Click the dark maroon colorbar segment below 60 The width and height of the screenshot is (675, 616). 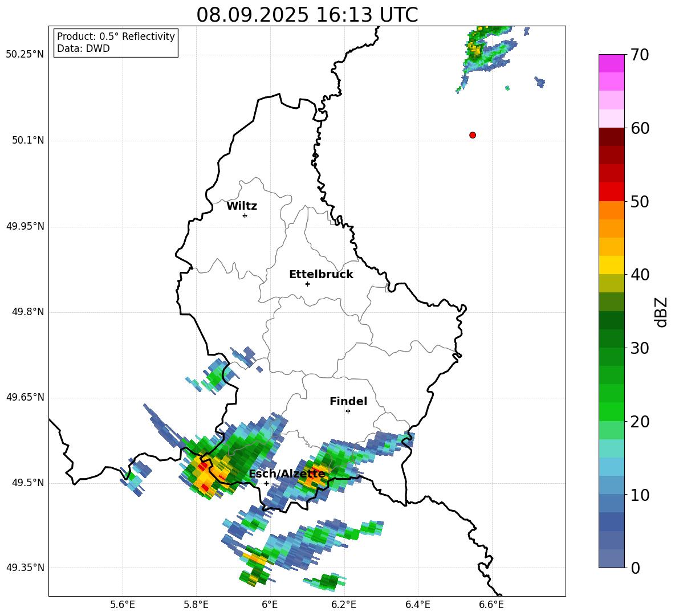611,137
